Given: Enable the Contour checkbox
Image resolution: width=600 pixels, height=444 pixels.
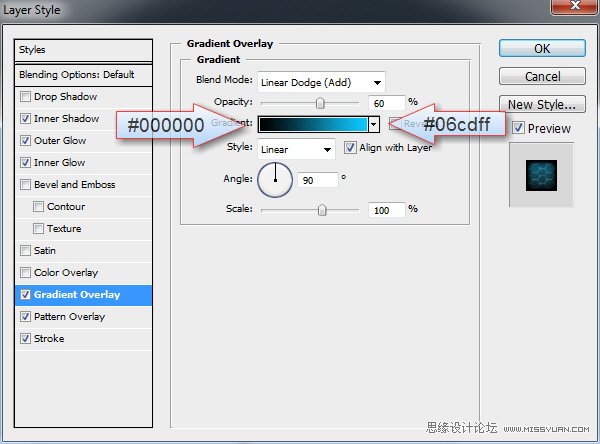Looking at the screenshot, I should [x=38, y=207].
